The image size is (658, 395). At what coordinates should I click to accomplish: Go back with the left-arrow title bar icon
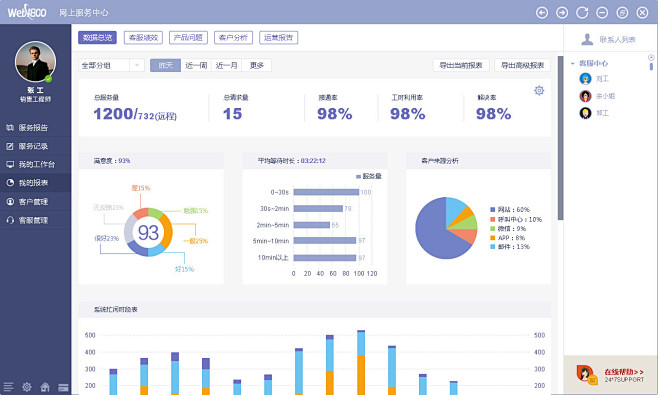click(542, 13)
